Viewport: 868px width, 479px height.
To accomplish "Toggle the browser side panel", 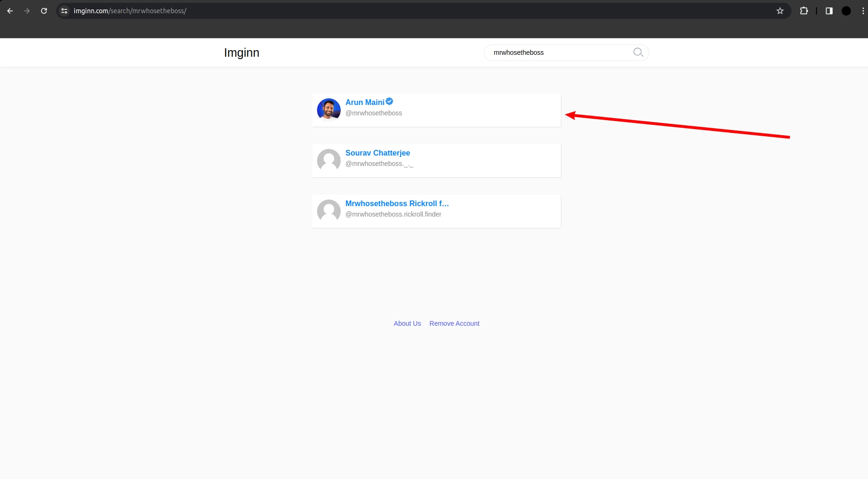I will tap(829, 11).
